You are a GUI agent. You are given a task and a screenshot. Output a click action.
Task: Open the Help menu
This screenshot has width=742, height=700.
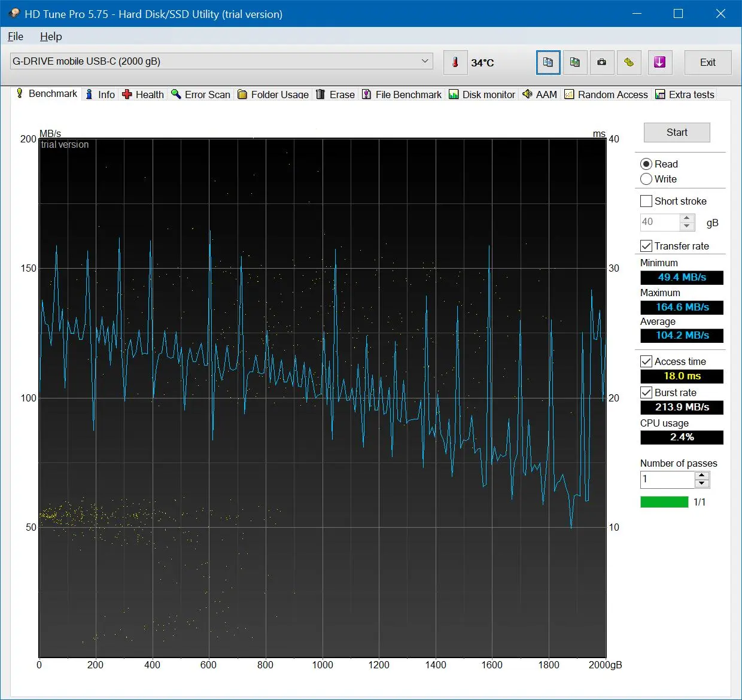click(x=51, y=36)
